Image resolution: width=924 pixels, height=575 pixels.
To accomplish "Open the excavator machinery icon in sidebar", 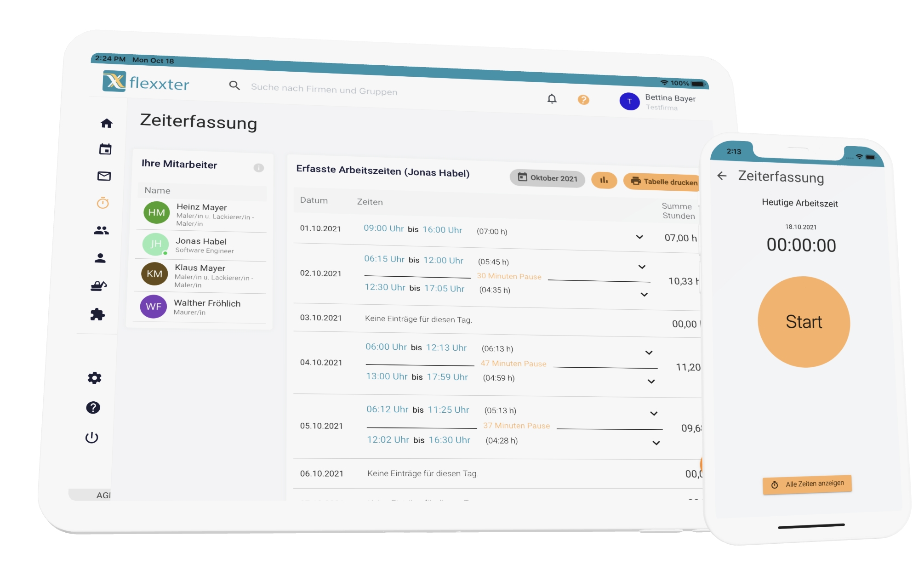I will click(x=99, y=286).
